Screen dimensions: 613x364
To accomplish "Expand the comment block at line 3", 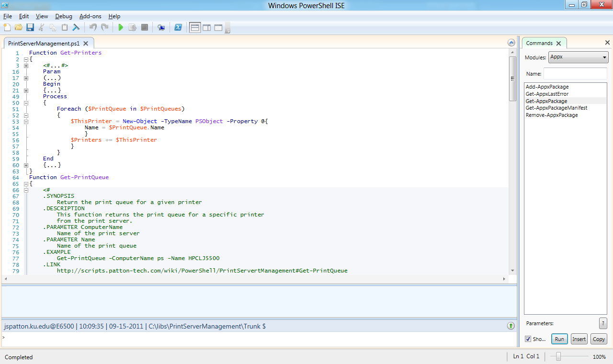I will point(26,66).
